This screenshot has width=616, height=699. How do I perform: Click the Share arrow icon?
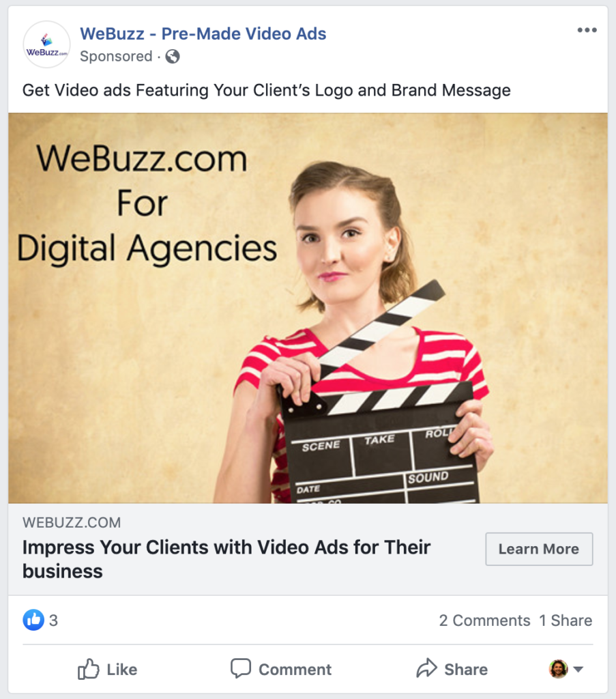(x=427, y=668)
